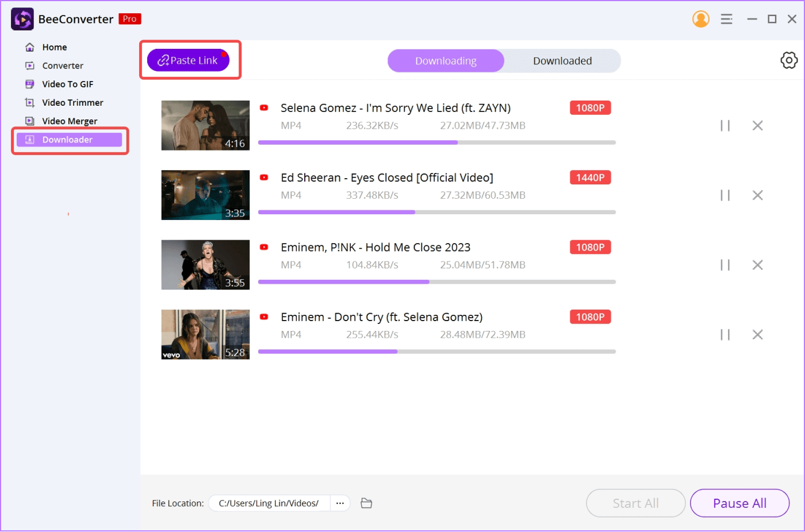
Task: Switch to the Downloaded tab
Action: (x=562, y=61)
